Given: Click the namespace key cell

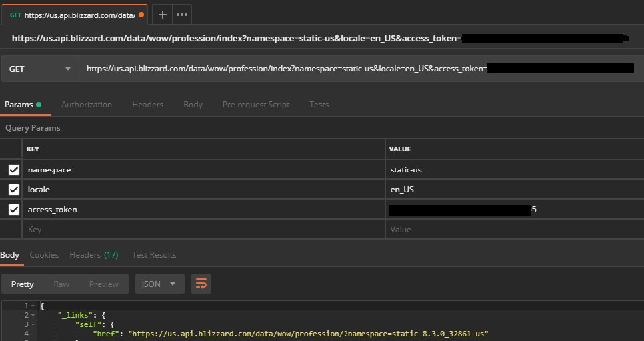Looking at the screenshot, I should (204, 170).
